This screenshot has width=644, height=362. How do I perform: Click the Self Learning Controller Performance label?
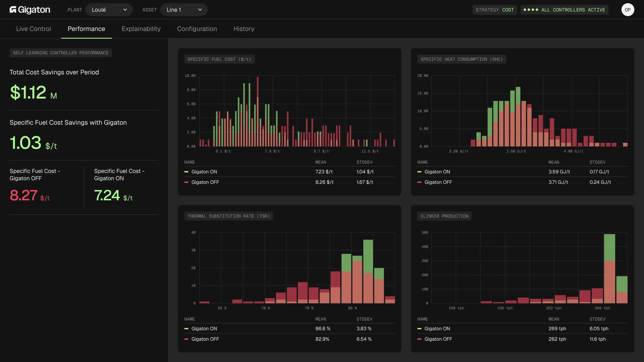pos(61,53)
